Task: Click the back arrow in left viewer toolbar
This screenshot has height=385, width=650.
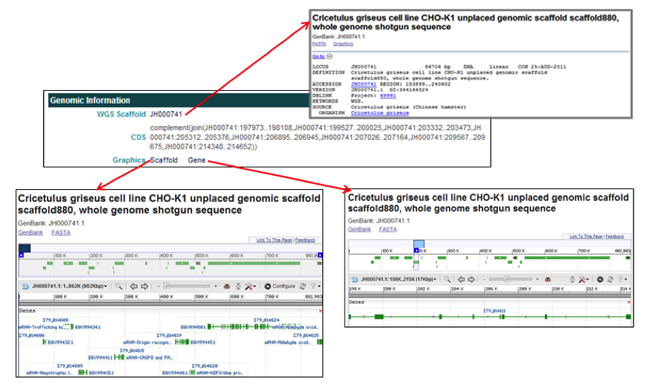Action: (x=25, y=286)
